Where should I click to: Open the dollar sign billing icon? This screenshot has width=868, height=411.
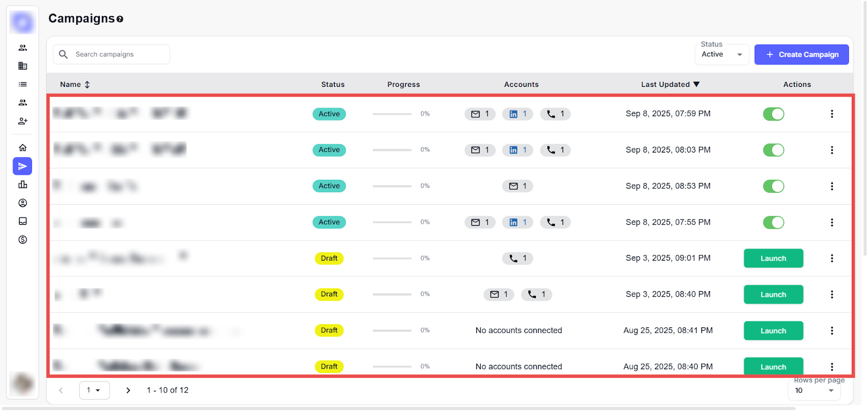tap(23, 239)
